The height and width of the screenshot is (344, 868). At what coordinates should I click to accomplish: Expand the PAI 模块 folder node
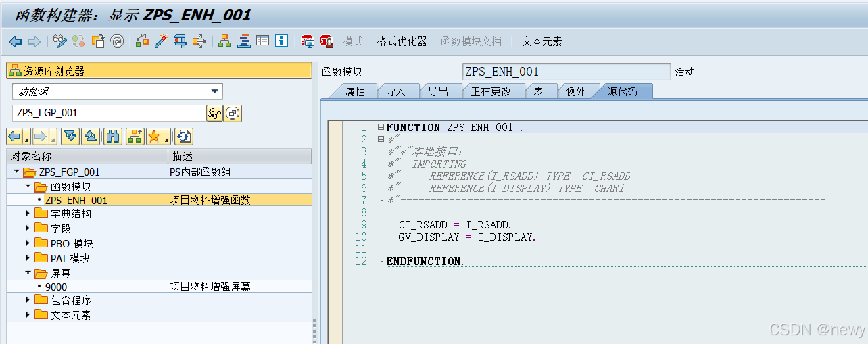[28, 258]
